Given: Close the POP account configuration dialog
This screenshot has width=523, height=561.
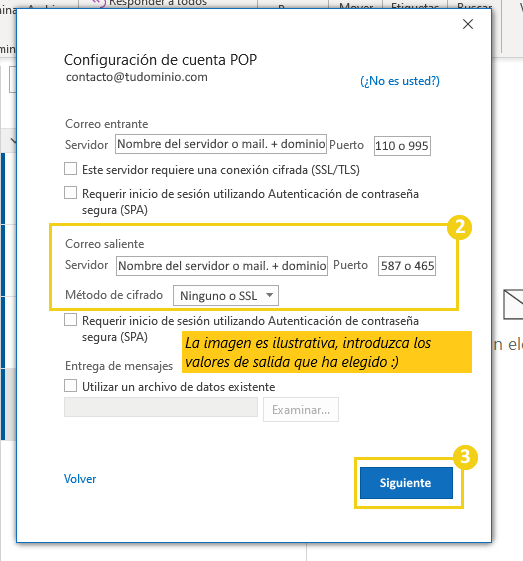Looking at the screenshot, I should point(468,24).
